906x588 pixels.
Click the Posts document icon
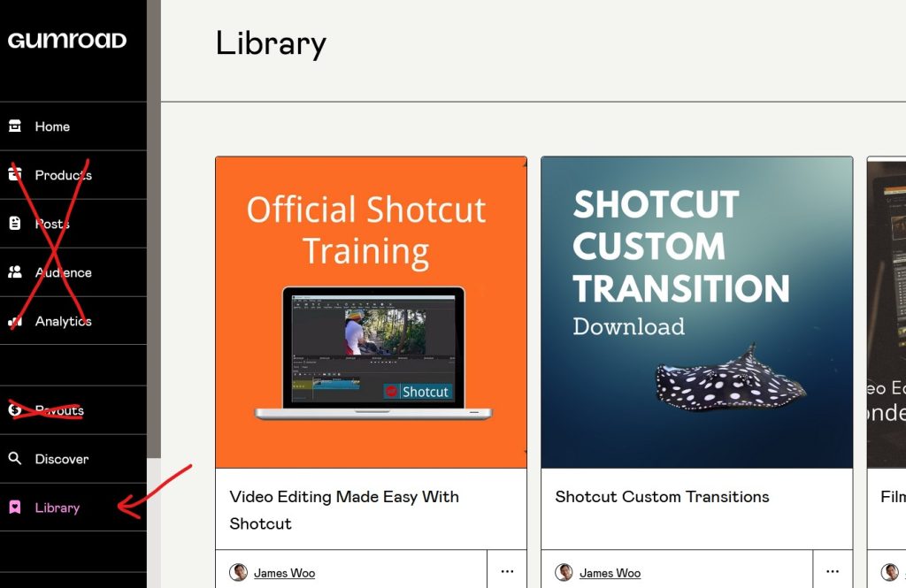[15, 223]
